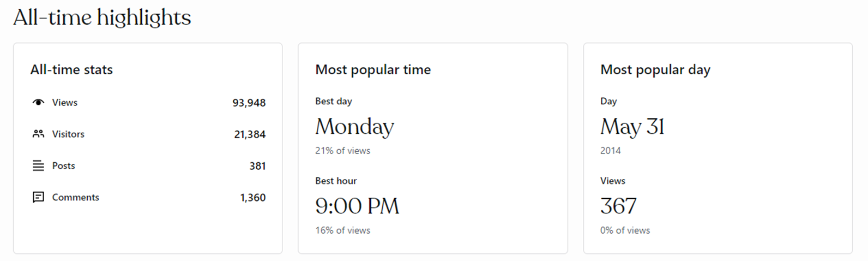868x261 pixels.
Task: Select the Visitors label in All-time stats
Action: tap(68, 134)
